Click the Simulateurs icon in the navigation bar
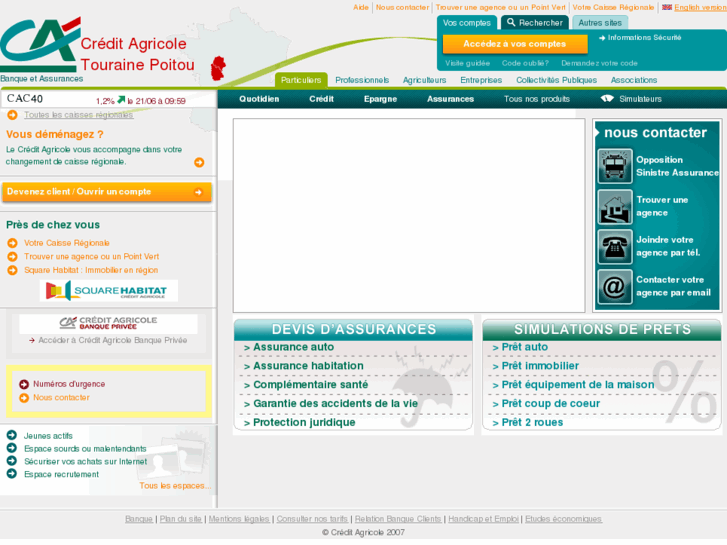This screenshot has height=545, width=727. coord(607,98)
